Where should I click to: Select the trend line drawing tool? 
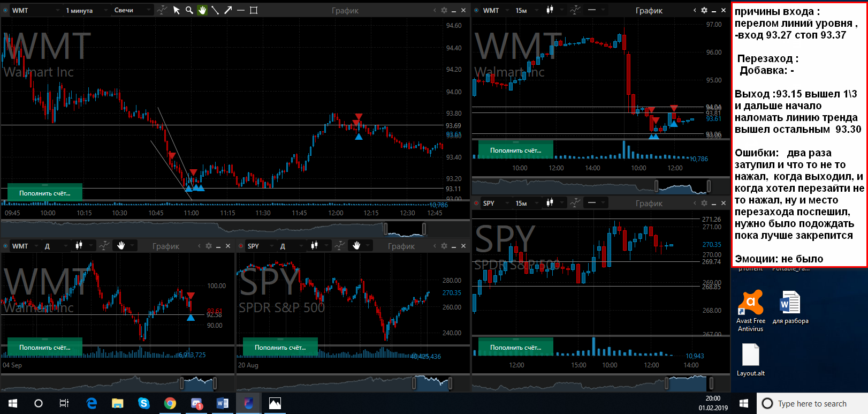215,10
